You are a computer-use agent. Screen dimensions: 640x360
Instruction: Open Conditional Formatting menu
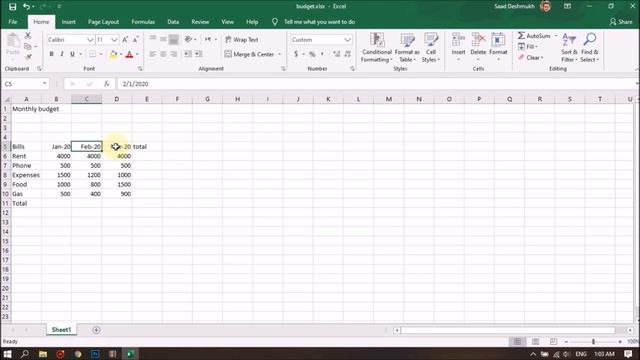(x=377, y=48)
